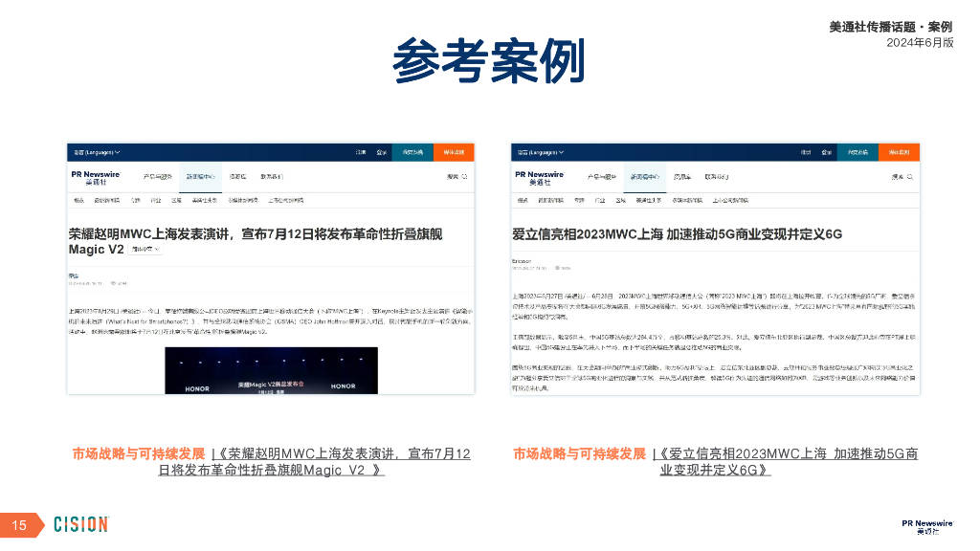Click the 搜索 search field on the Honor page
The image size is (980, 551).
pyautogui.click(x=457, y=177)
